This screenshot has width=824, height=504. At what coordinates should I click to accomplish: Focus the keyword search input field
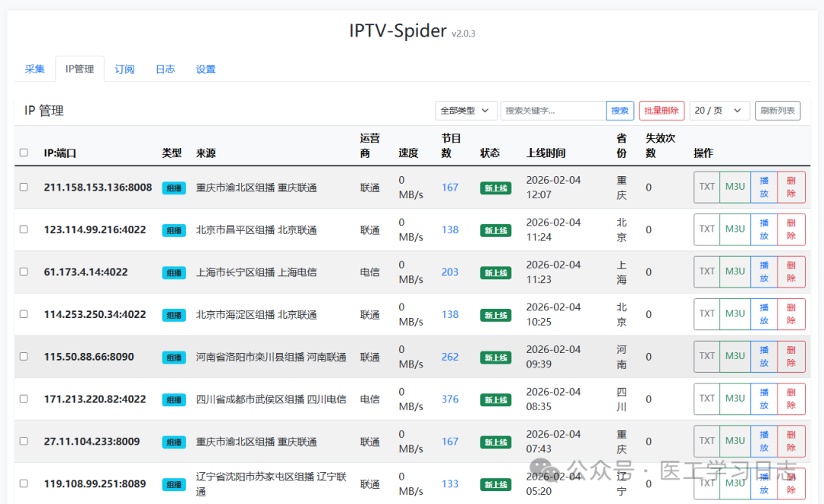coord(553,111)
